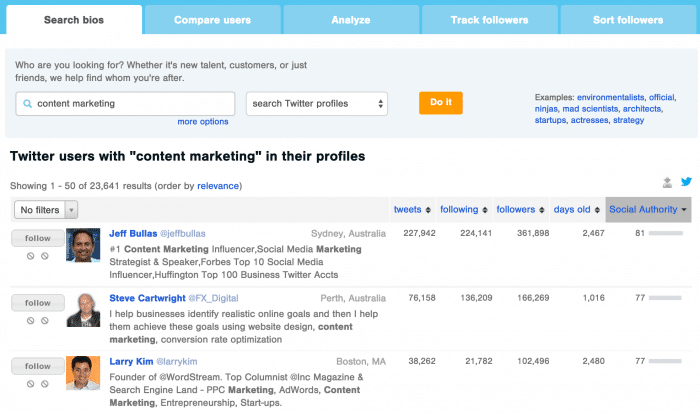Sort results by followers column
The height and width of the screenshot is (413, 700).
point(520,210)
